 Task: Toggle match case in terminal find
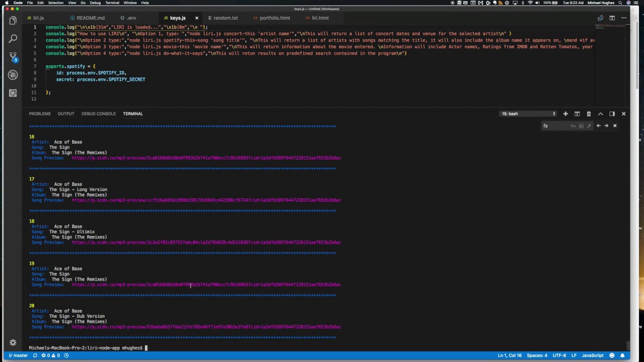(x=573, y=126)
